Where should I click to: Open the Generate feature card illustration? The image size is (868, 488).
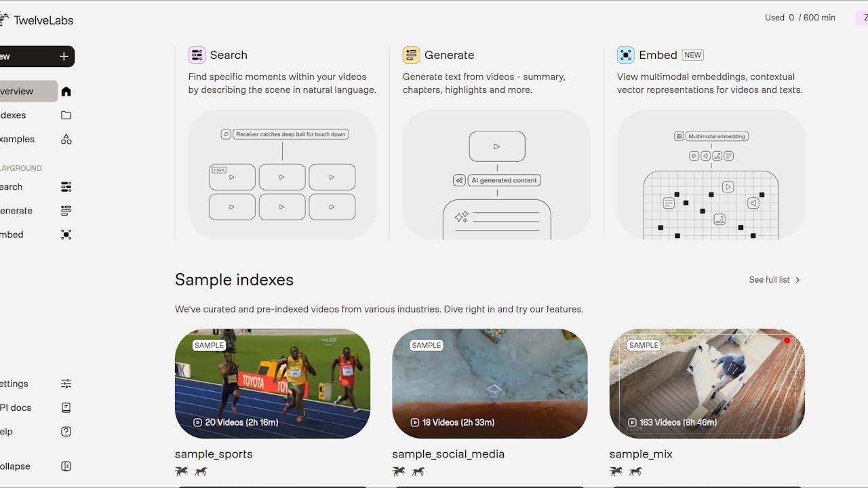point(496,174)
